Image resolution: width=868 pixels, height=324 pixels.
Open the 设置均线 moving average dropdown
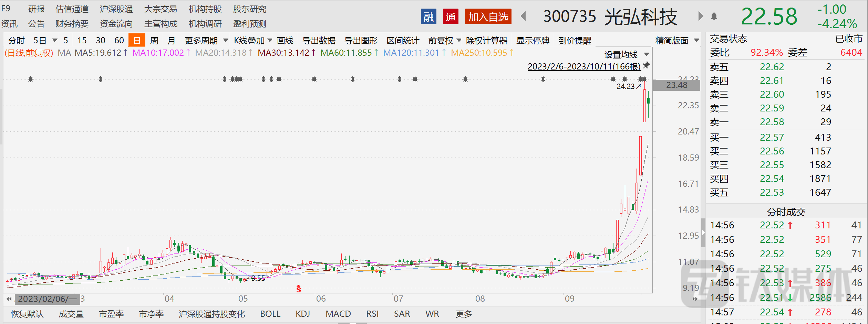click(x=626, y=54)
